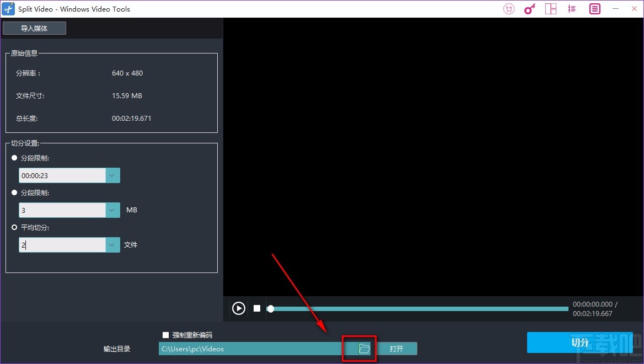Click the settings list icon in title bar

tap(572, 9)
